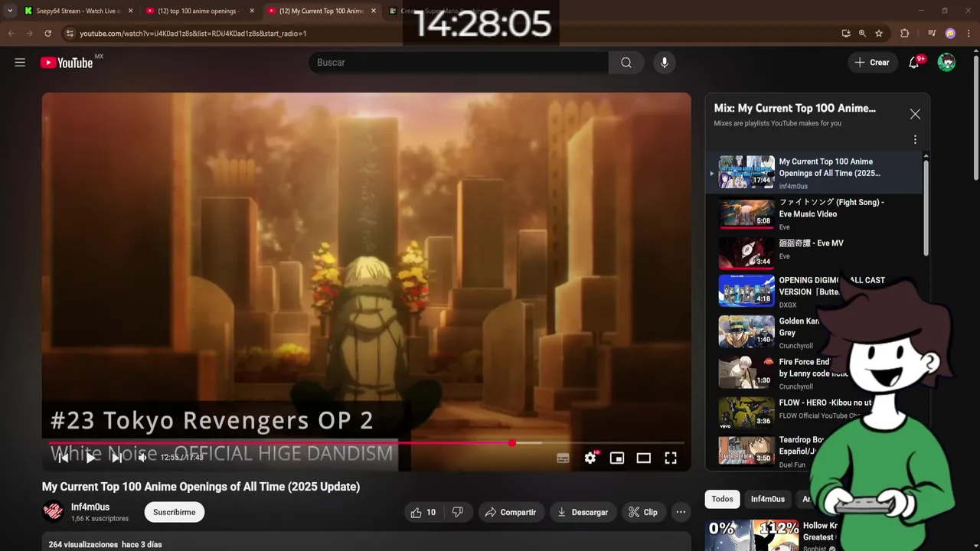
Task: Close the Snepy64 Stream tab
Action: pos(130,11)
